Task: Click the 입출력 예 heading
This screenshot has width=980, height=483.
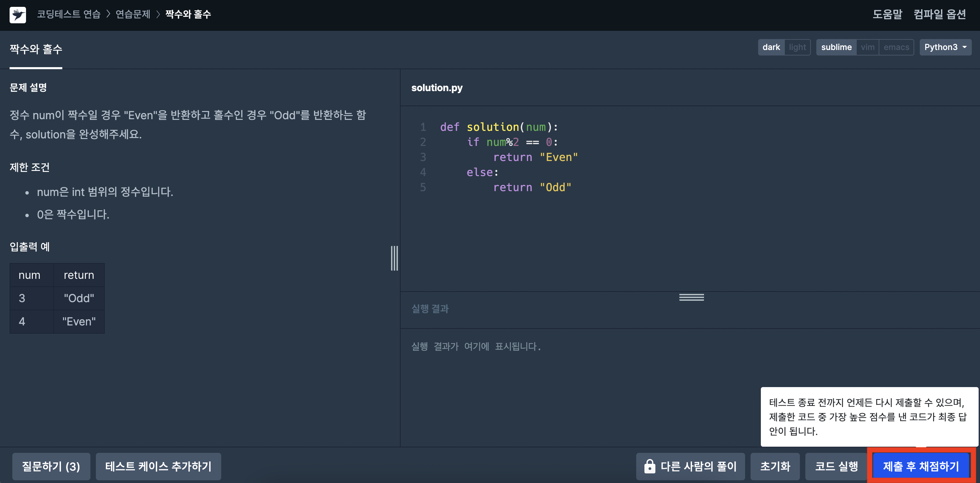Action: click(x=30, y=247)
